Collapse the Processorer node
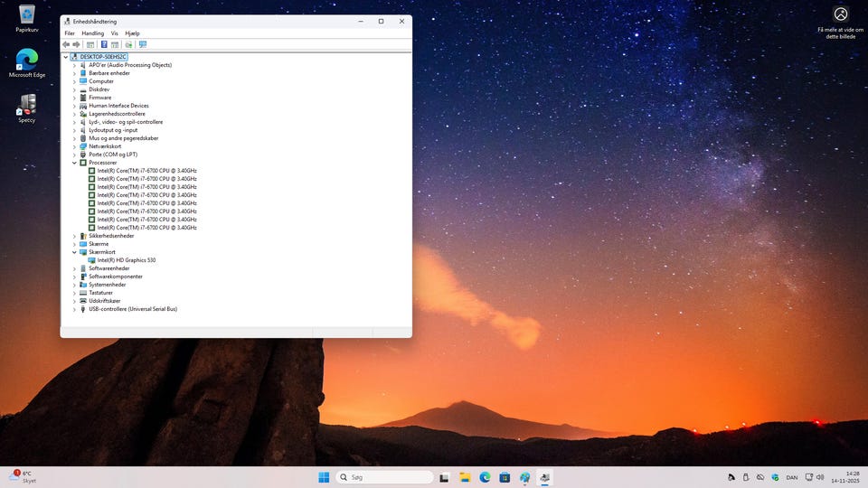Viewport: 868px width, 488px height. pyautogui.click(x=74, y=163)
